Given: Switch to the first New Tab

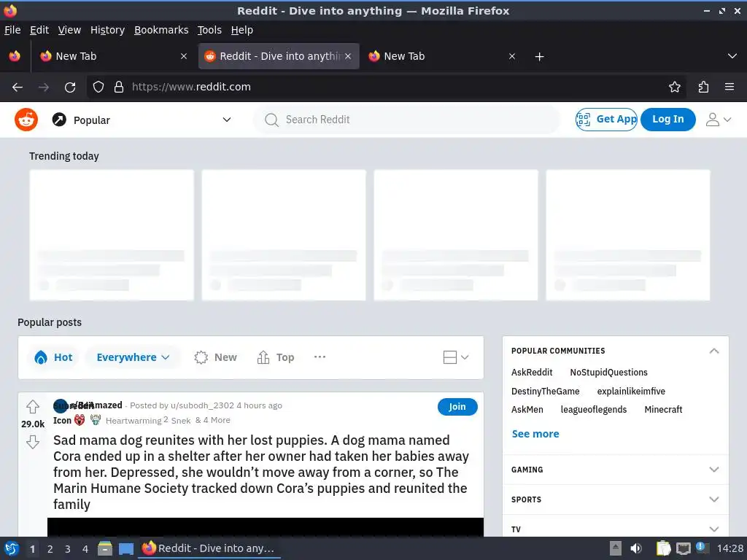Looking at the screenshot, I should (113, 56).
